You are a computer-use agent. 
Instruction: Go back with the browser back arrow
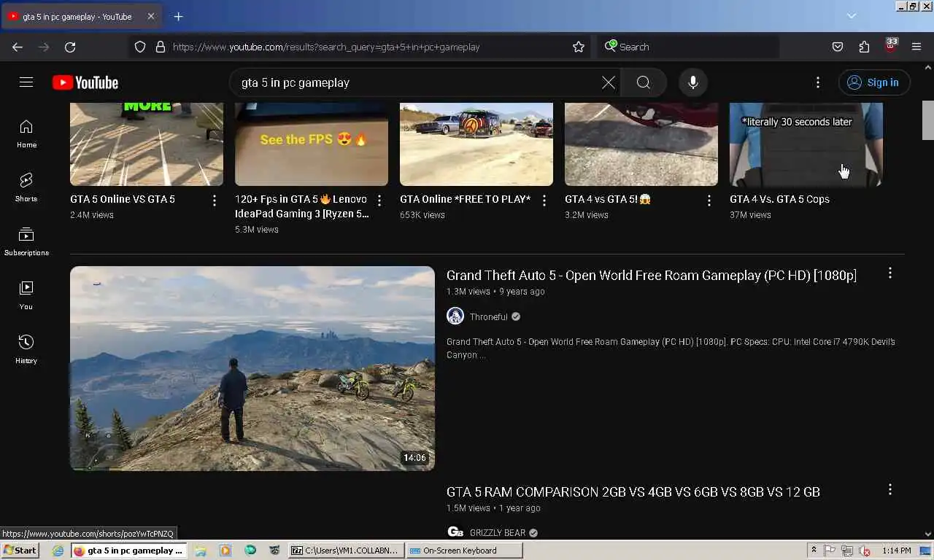pyautogui.click(x=18, y=47)
